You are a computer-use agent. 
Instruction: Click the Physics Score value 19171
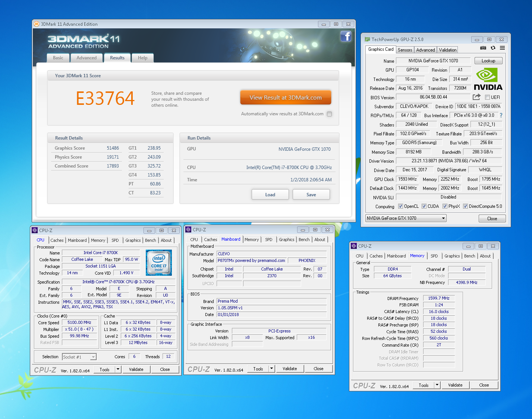pos(113,157)
